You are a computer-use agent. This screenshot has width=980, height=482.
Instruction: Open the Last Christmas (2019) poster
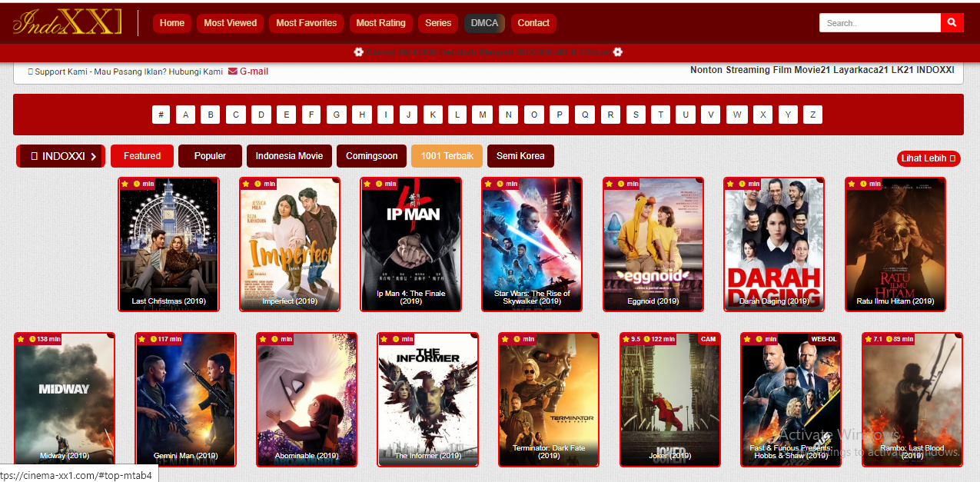[x=168, y=244]
